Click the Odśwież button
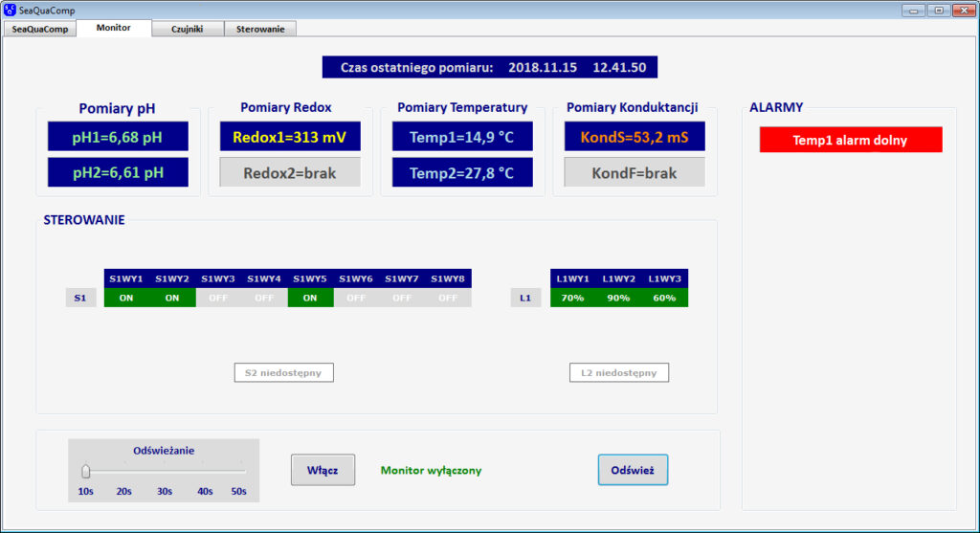980x533 pixels. pos(633,470)
